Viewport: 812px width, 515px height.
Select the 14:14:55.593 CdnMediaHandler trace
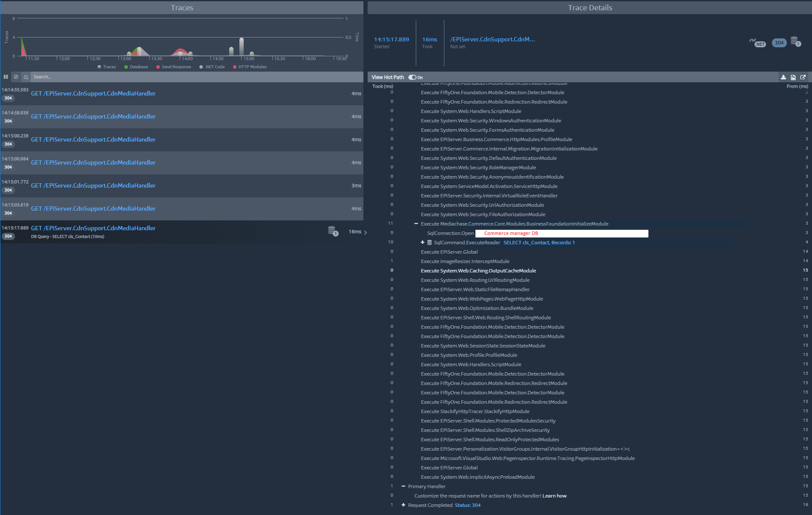point(181,94)
